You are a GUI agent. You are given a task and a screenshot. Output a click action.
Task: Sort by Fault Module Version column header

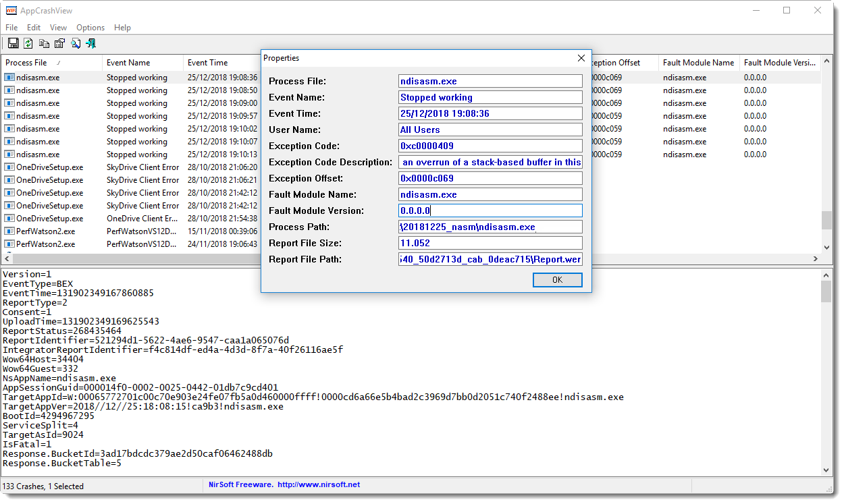pyautogui.click(x=780, y=63)
